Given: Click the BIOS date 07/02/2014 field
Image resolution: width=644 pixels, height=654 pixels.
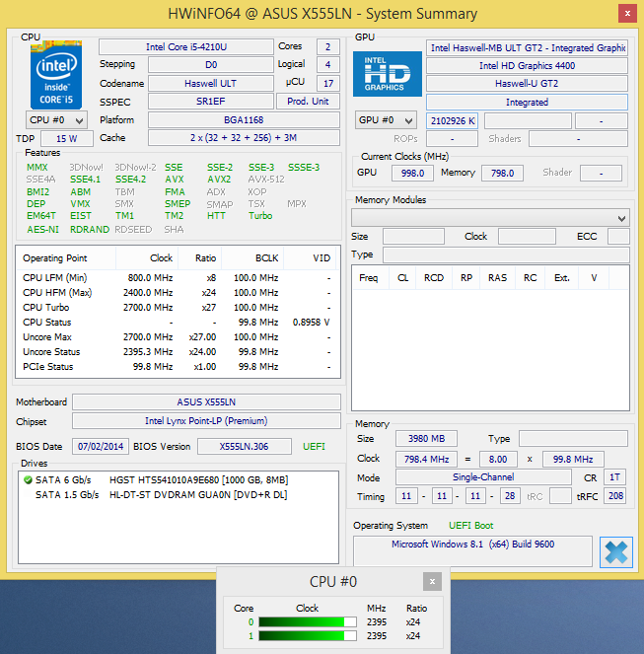Looking at the screenshot, I should [x=101, y=446].
